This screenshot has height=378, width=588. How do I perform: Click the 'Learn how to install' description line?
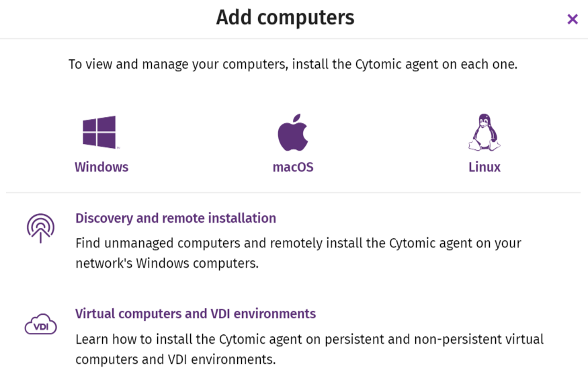point(309,340)
